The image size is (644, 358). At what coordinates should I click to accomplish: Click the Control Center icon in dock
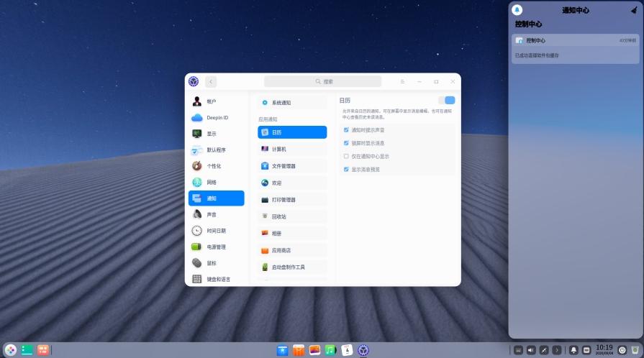click(363, 350)
